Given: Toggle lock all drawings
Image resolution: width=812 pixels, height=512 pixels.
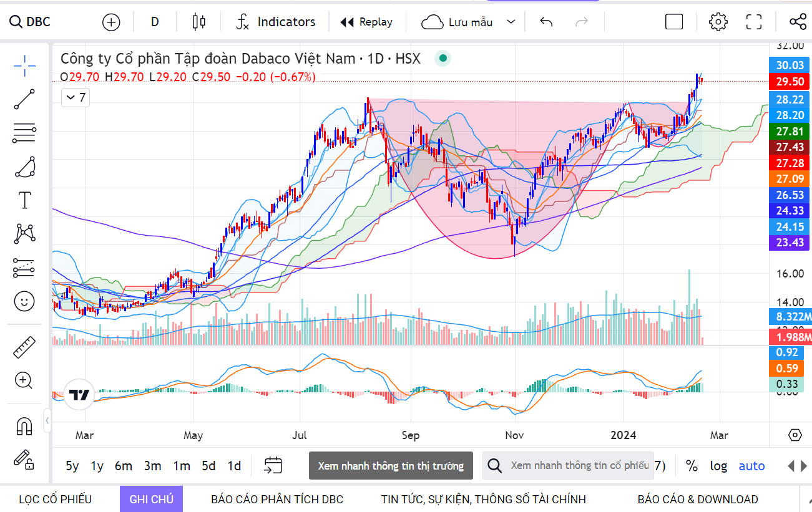Looking at the screenshot, I should 24,460.
